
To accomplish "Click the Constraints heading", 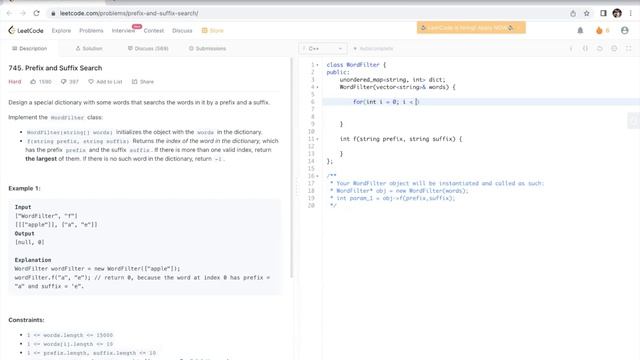I will [27, 320].
